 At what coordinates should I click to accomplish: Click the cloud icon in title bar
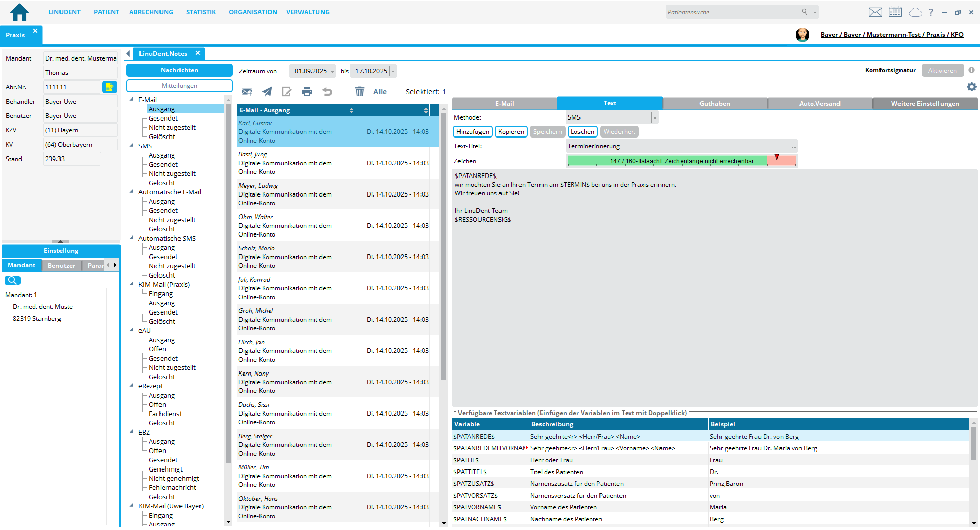[x=915, y=12]
